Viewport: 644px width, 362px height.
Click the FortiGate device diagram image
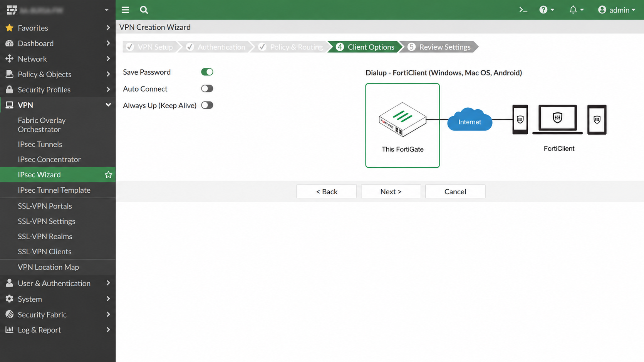(x=402, y=120)
